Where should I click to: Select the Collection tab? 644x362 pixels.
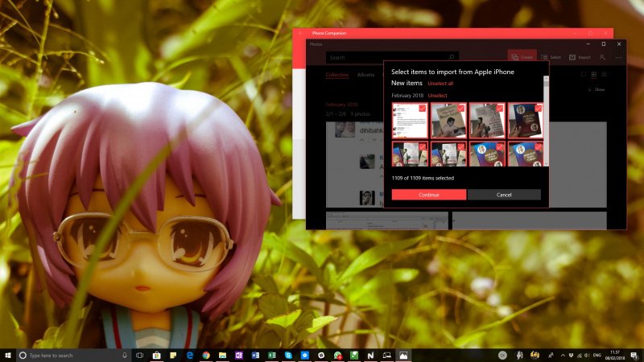point(337,75)
